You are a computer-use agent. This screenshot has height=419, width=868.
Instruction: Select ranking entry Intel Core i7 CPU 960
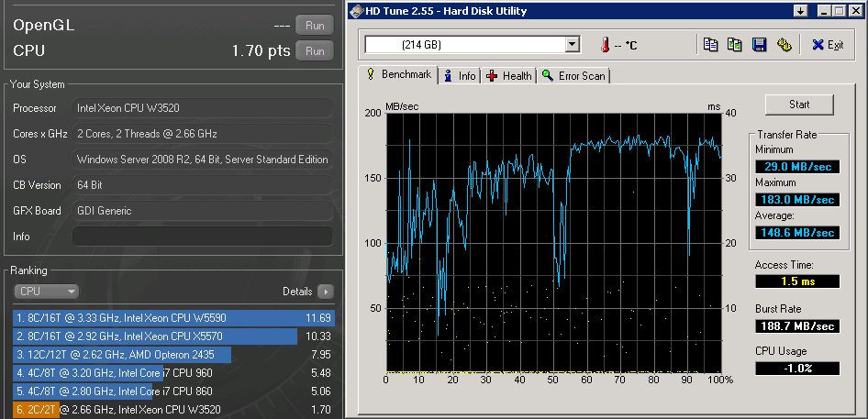pos(173,373)
